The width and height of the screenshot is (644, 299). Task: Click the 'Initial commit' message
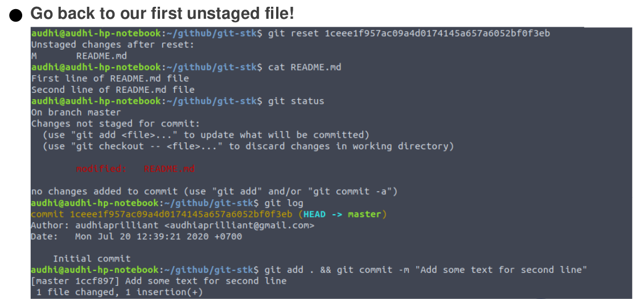[x=92, y=259]
